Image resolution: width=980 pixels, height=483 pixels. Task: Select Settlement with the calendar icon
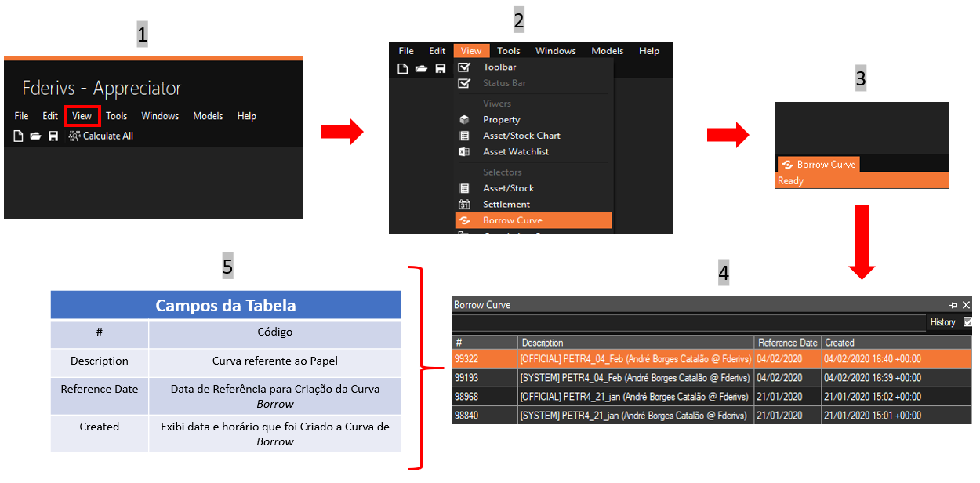click(x=506, y=205)
